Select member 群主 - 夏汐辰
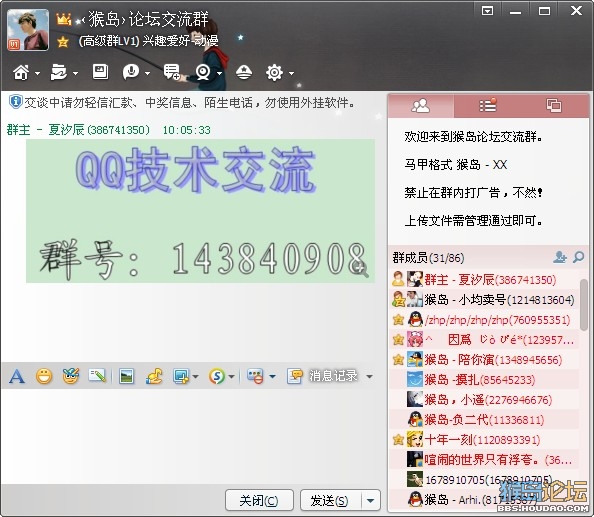 [x=484, y=280]
